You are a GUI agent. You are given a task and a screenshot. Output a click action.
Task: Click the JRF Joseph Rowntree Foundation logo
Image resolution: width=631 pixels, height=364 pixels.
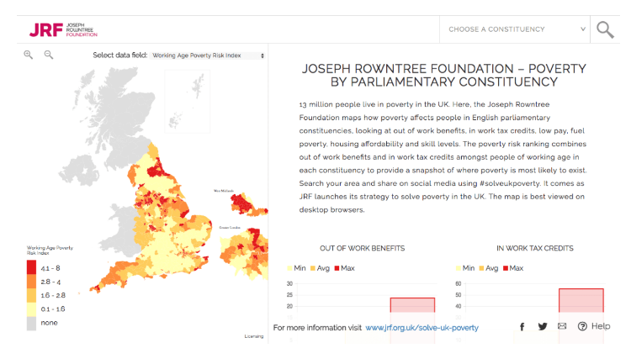pos(63,29)
